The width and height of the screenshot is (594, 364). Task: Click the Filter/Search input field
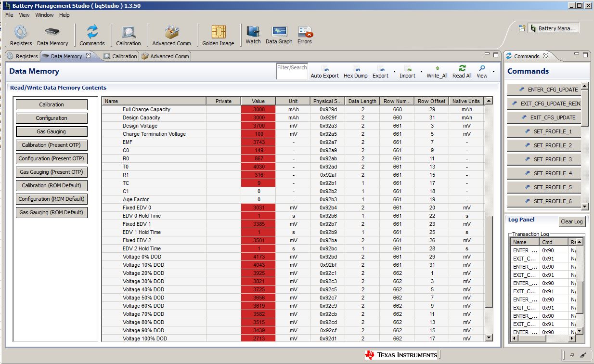point(292,71)
